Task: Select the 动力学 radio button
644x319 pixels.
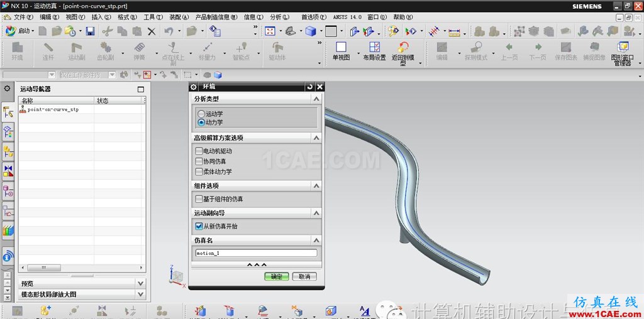Action: (201, 122)
